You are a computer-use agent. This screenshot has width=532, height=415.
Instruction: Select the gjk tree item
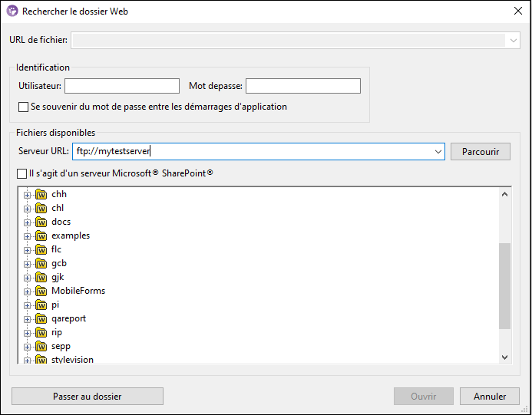tap(58, 278)
